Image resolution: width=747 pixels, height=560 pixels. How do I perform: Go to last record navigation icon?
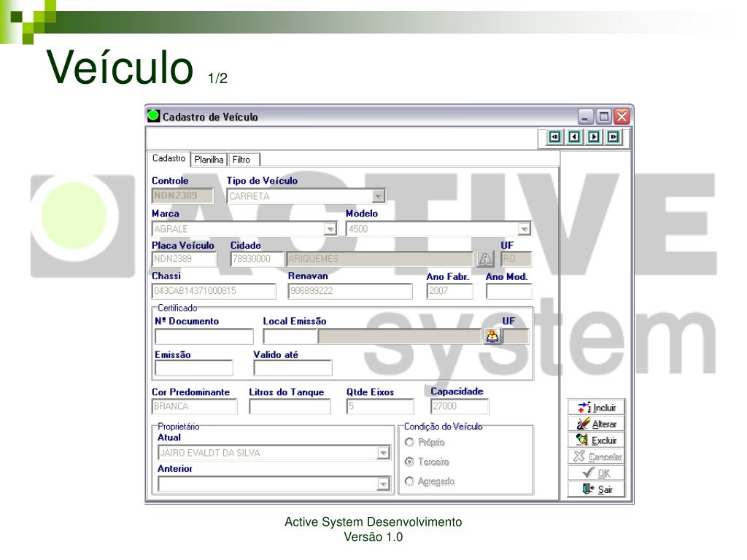[613, 137]
